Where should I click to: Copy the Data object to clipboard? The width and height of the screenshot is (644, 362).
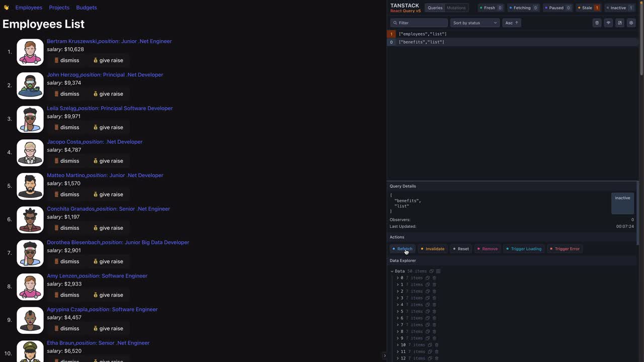click(x=431, y=271)
